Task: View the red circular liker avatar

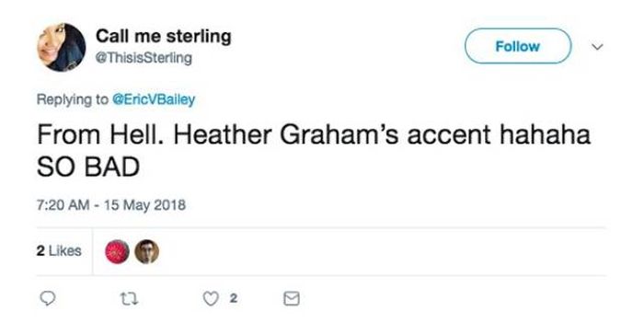Action: tap(118, 251)
